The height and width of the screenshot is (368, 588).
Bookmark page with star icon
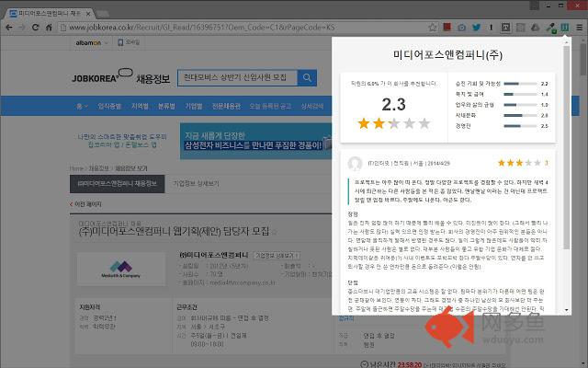[433, 28]
